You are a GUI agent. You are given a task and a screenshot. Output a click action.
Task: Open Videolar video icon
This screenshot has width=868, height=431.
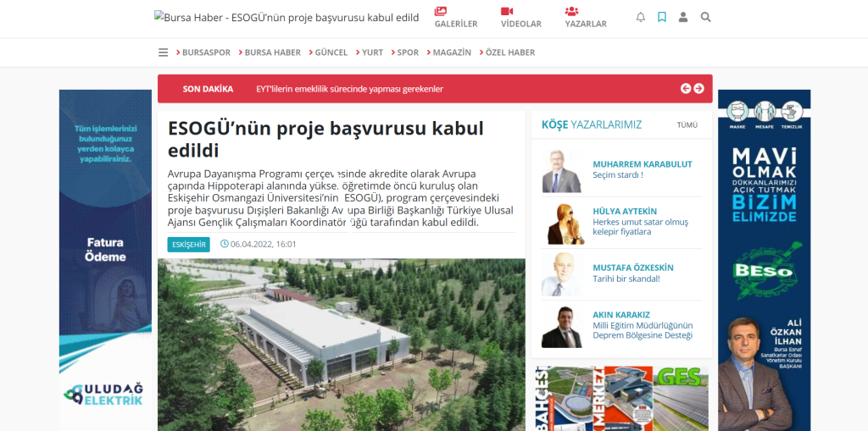click(x=507, y=11)
